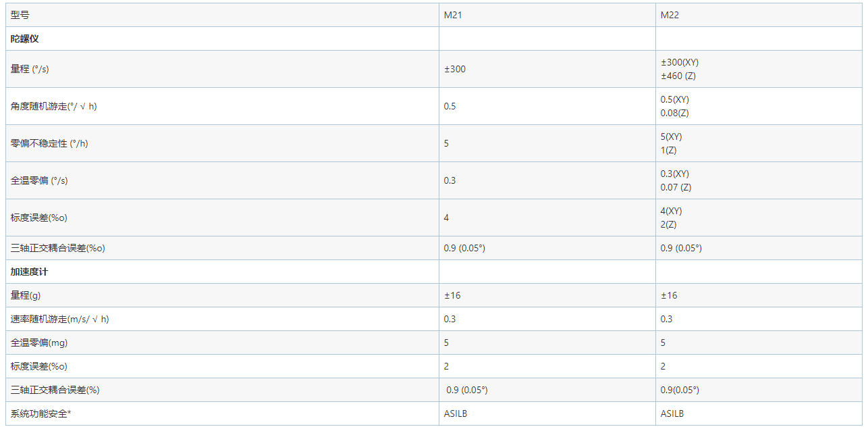Click the 全温零偏 (°/s) row label
This screenshot has width=868, height=429.
(x=39, y=180)
